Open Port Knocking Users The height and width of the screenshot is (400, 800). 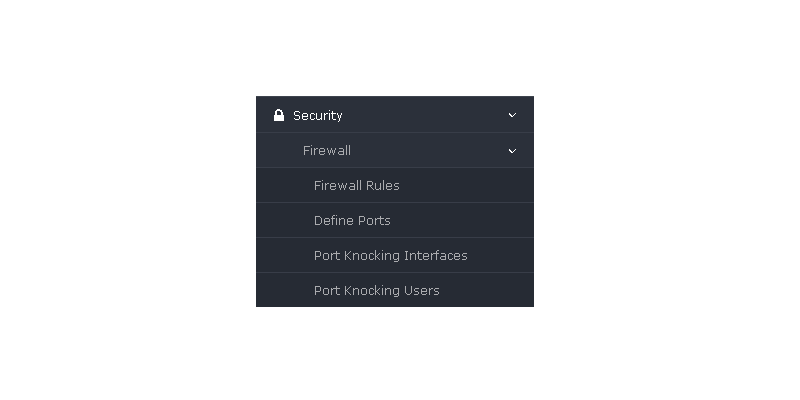395,290
